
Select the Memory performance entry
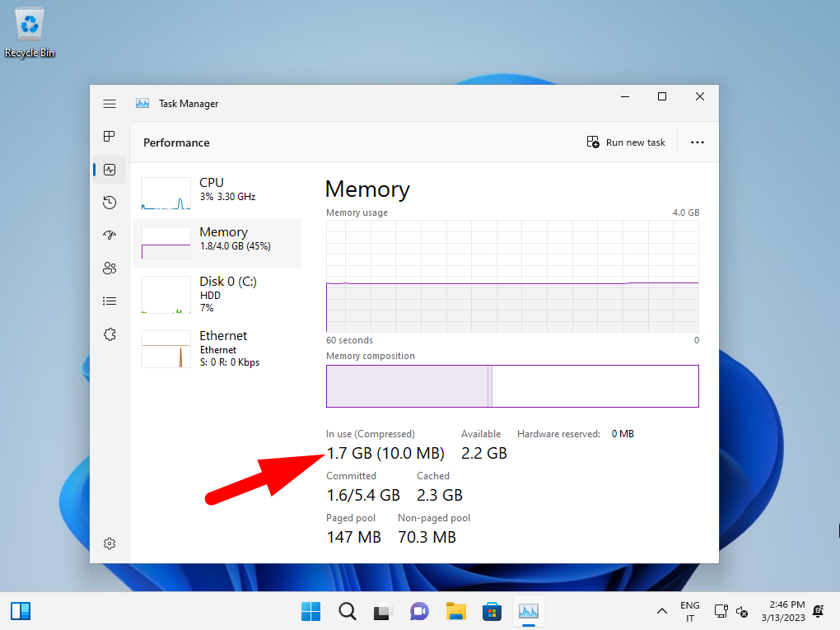pyautogui.click(x=217, y=243)
